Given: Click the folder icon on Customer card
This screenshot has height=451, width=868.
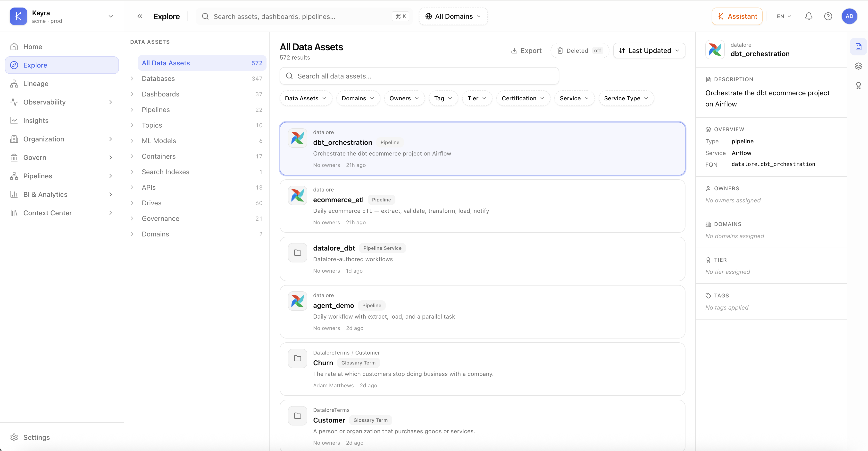Looking at the screenshot, I should pyautogui.click(x=297, y=416).
